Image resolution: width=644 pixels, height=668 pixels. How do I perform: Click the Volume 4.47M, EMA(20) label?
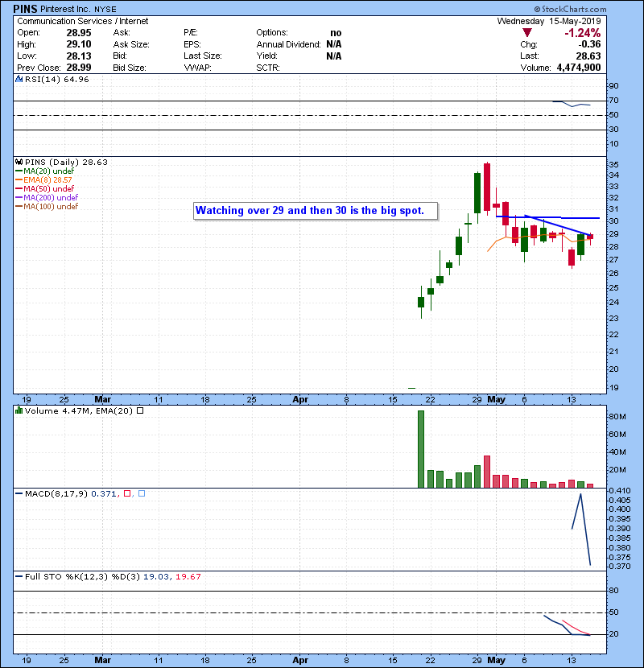pyautogui.click(x=79, y=410)
